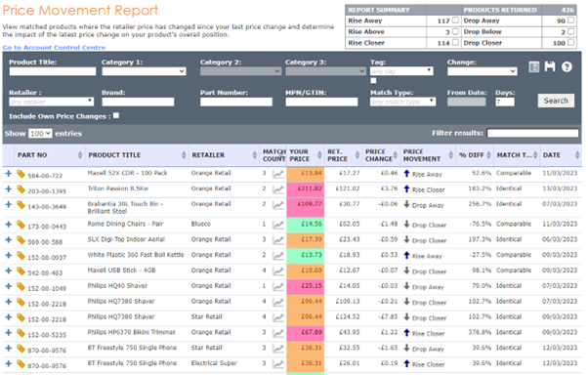Sort by the PRODUCT TITLE column header
The width and height of the screenshot is (588, 375).
click(137, 155)
